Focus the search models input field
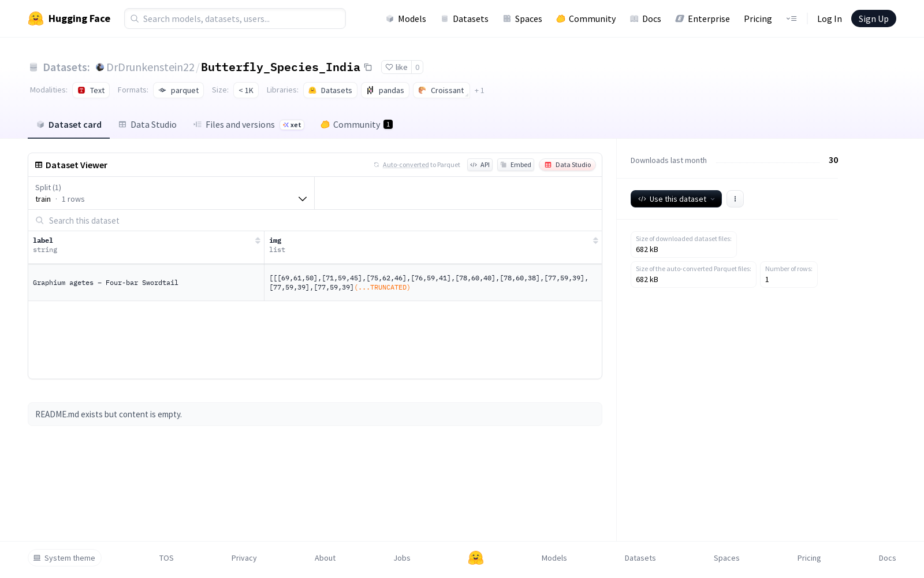Viewport: 924px width, 578px height. [x=235, y=18]
